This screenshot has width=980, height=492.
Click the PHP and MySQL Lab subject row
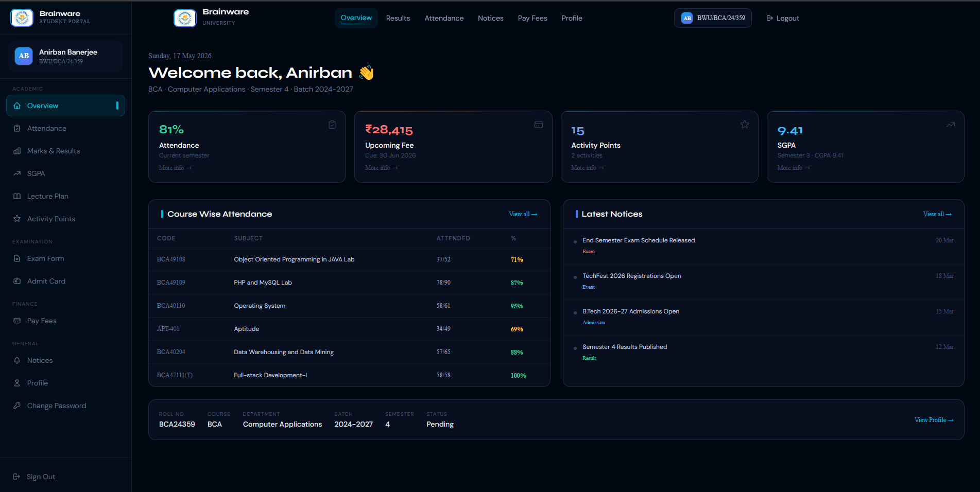pos(349,283)
